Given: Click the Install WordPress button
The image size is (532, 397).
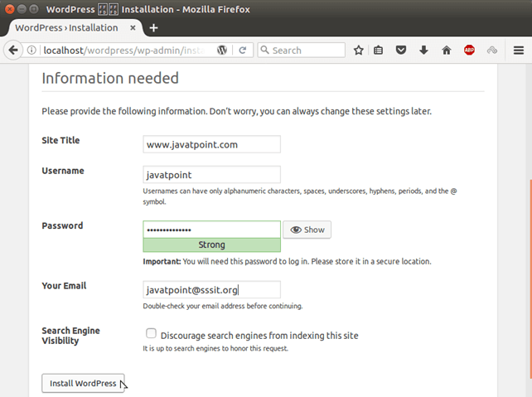Looking at the screenshot, I should pos(83,383).
